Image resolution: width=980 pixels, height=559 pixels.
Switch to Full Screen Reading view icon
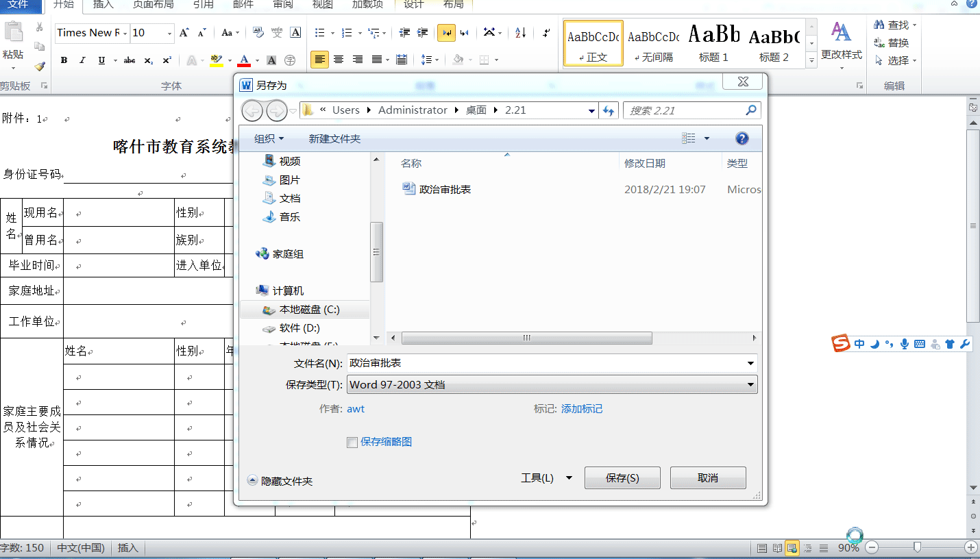point(776,547)
